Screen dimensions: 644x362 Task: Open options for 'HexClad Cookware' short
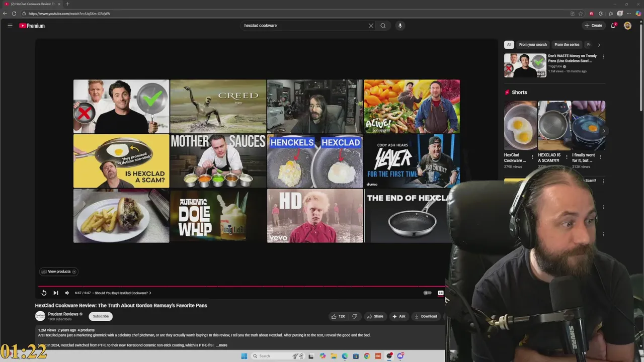click(x=532, y=157)
